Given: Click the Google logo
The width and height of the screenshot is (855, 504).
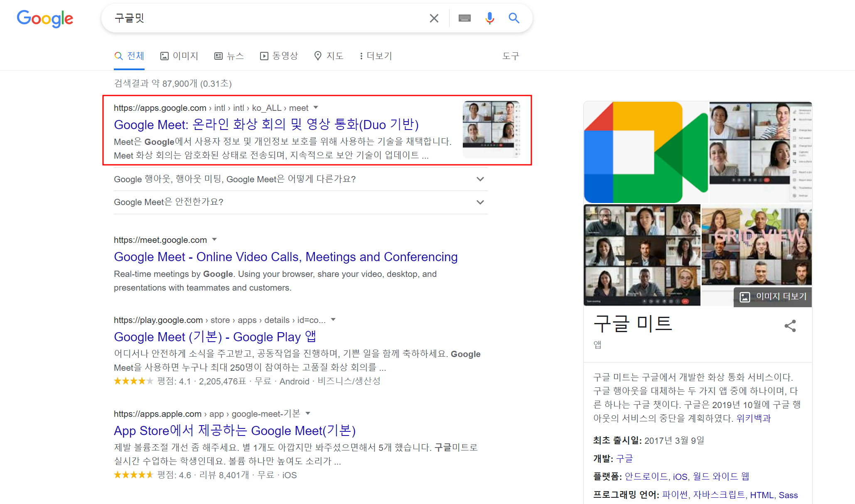Looking at the screenshot, I should tap(45, 19).
